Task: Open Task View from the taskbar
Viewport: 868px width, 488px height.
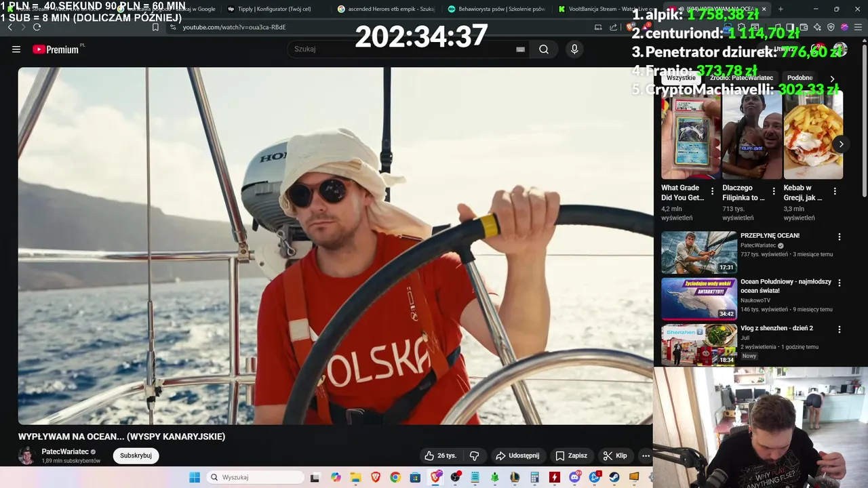Action: pyautogui.click(x=317, y=477)
